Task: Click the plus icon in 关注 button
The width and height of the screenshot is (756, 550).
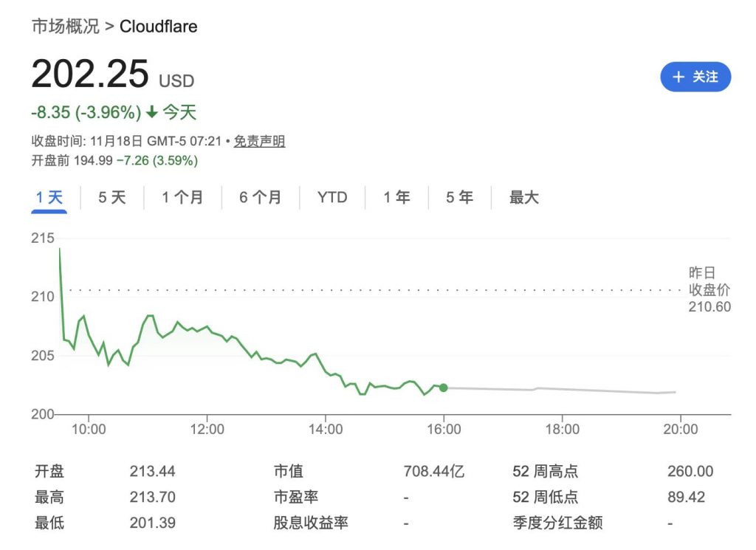Action: coord(678,78)
